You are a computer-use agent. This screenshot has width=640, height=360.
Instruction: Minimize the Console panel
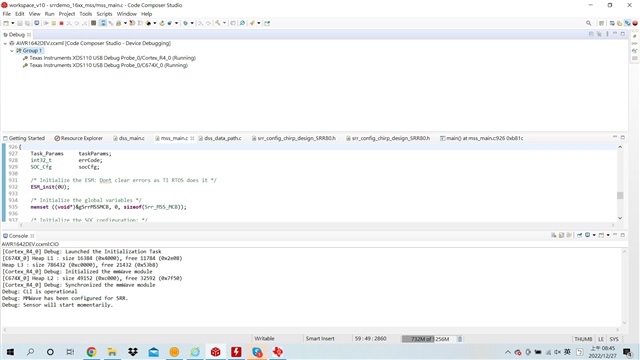(x=615, y=235)
